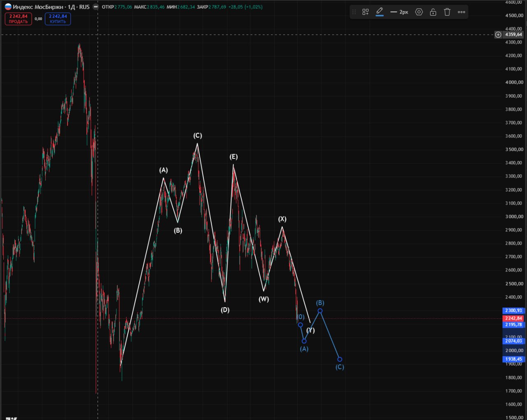Viewport: 527px width, 420px height.
Task: Click the blue price tag 2300,93
Action: click(x=513, y=310)
